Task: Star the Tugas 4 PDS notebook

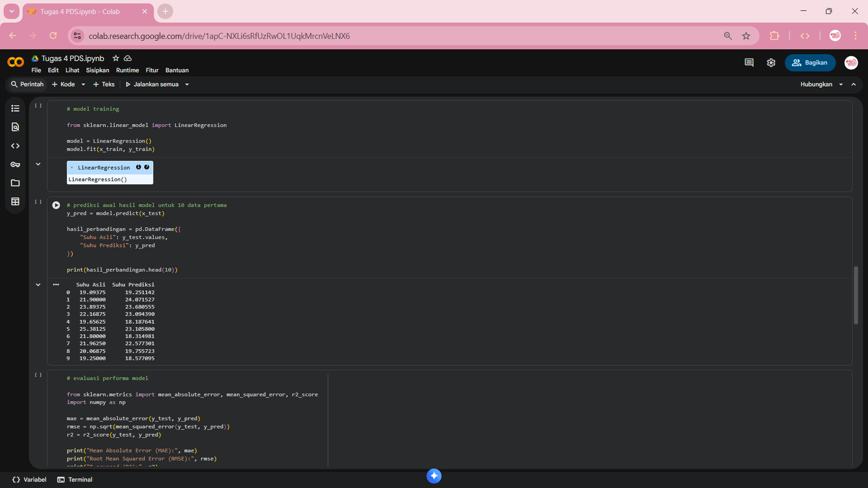Action: click(116, 59)
